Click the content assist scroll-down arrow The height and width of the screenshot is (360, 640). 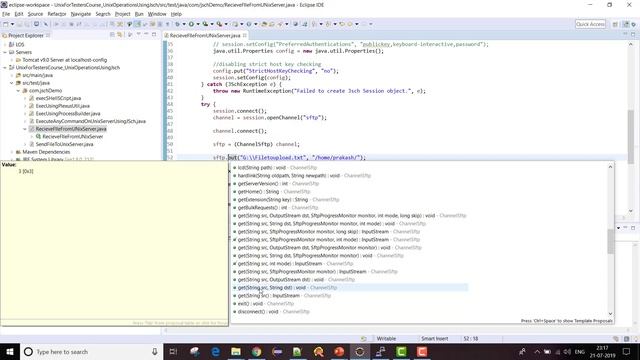611,313
